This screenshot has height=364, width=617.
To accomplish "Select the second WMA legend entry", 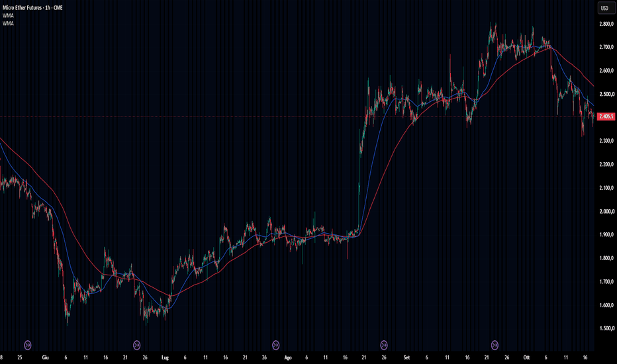I will tap(8, 24).
